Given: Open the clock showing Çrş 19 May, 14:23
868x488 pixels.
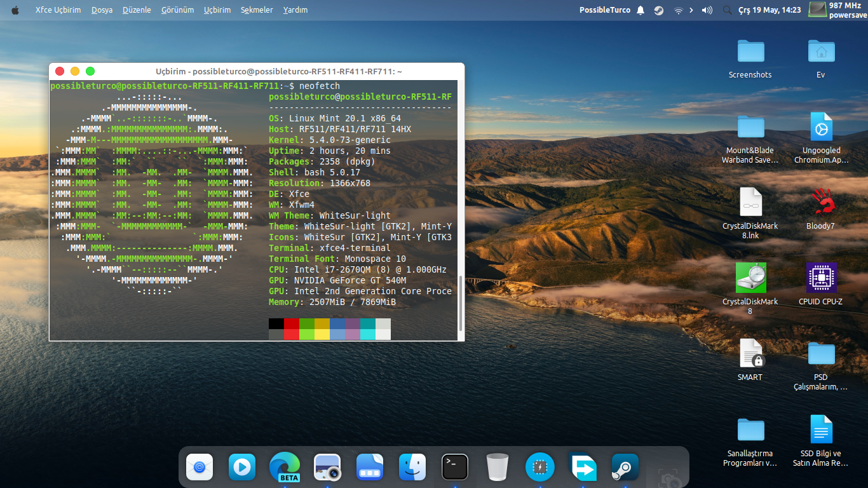Looking at the screenshot, I should point(770,10).
